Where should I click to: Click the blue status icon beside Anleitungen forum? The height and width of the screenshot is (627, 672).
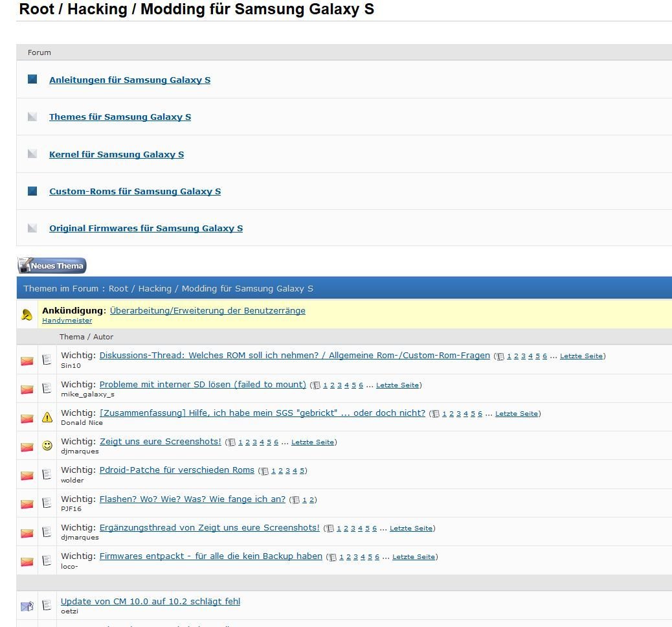tap(32, 79)
